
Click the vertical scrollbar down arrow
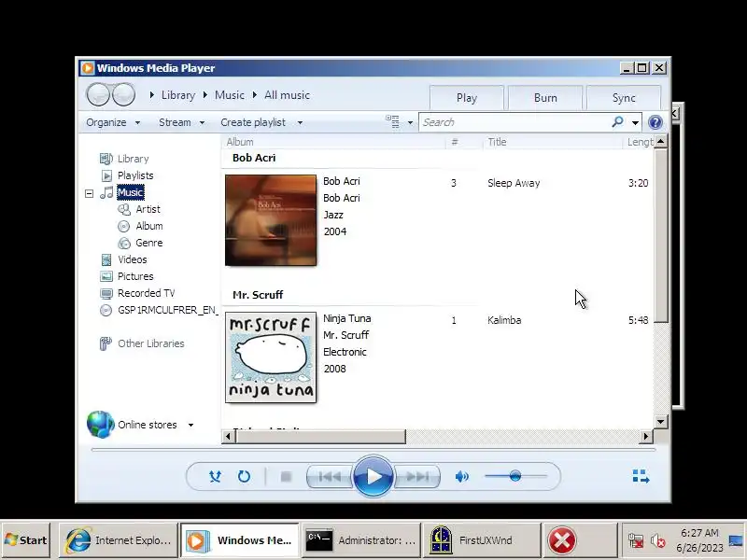click(660, 422)
